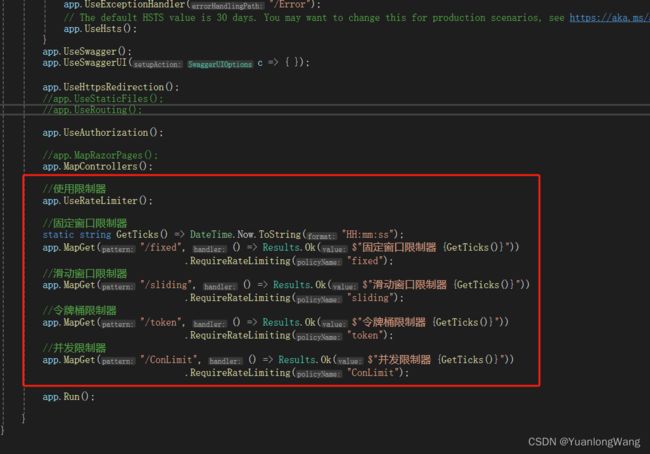Click the //固定窗口限制器 comment
The height and width of the screenshot is (454, 650).
pyautogui.click(x=85, y=223)
